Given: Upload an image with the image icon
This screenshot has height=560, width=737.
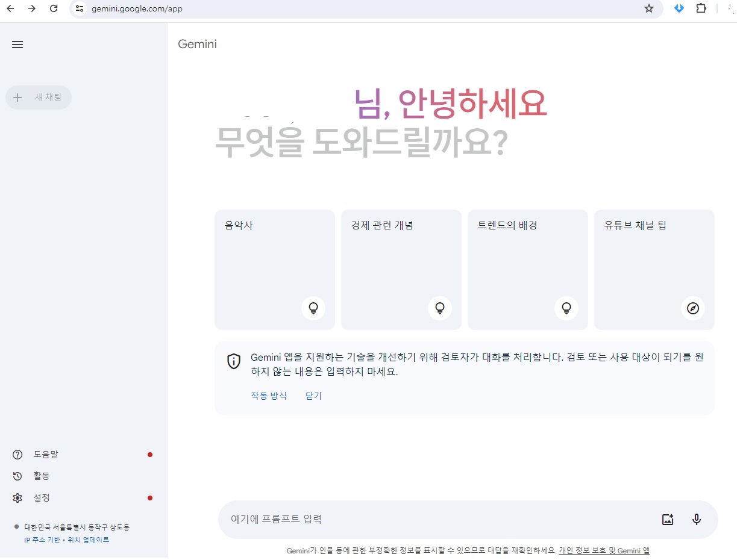Looking at the screenshot, I should pos(668,519).
